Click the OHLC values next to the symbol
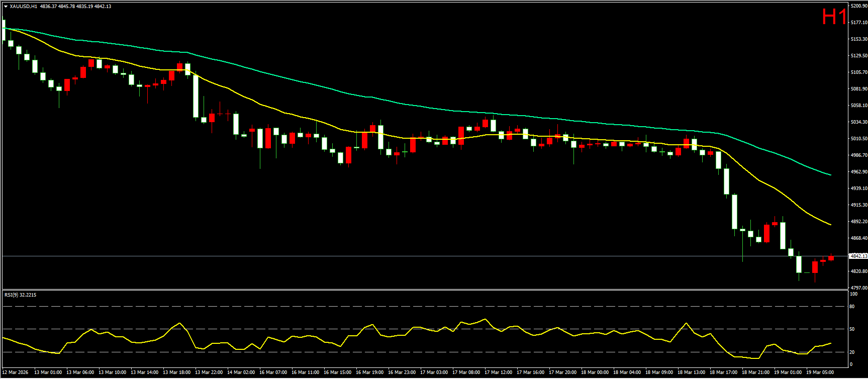868x379 pixels. point(75,7)
